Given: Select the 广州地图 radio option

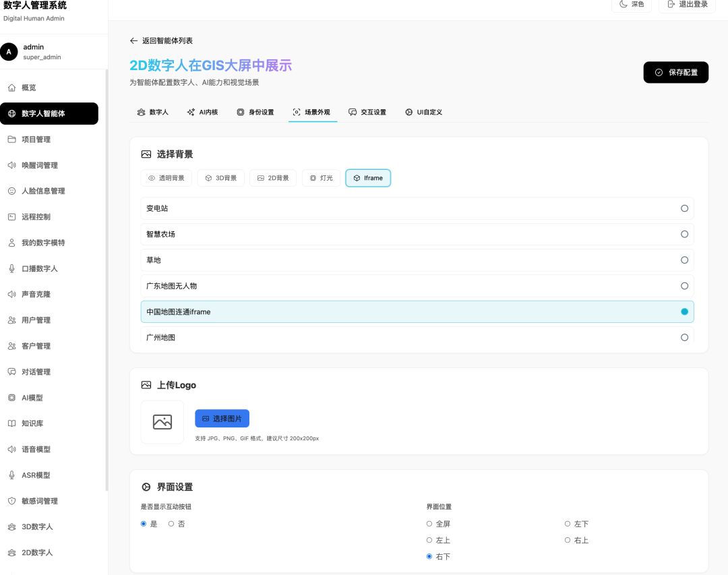Looking at the screenshot, I should tap(684, 338).
